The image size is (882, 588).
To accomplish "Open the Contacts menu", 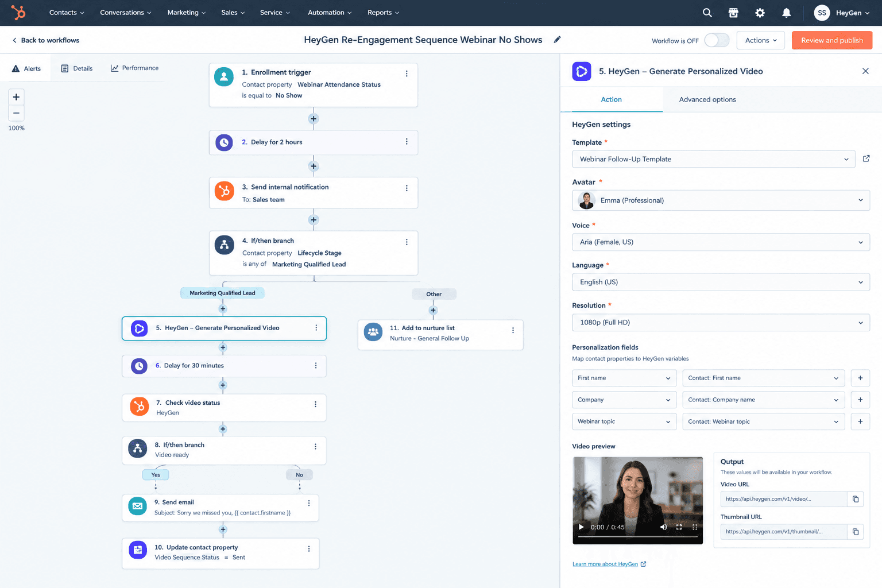I will click(67, 13).
